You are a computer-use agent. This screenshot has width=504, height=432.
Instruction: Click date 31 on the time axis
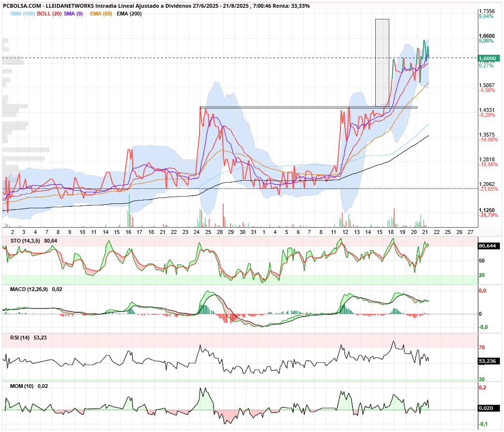pyautogui.click(x=254, y=232)
